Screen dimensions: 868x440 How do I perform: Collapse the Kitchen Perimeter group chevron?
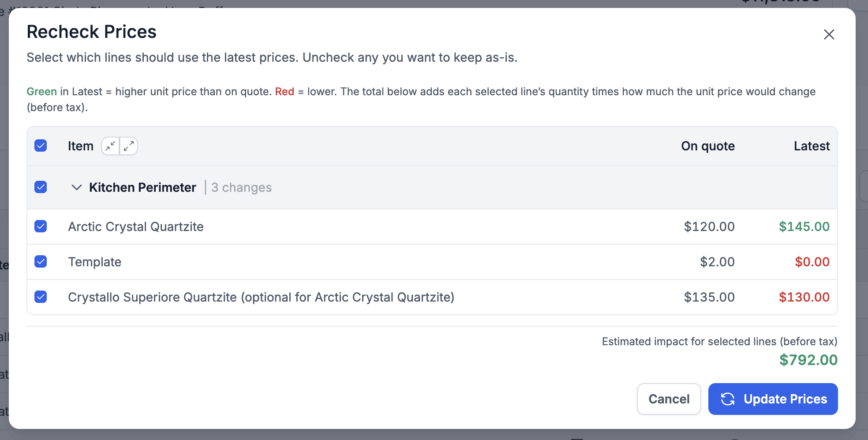(x=77, y=187)
